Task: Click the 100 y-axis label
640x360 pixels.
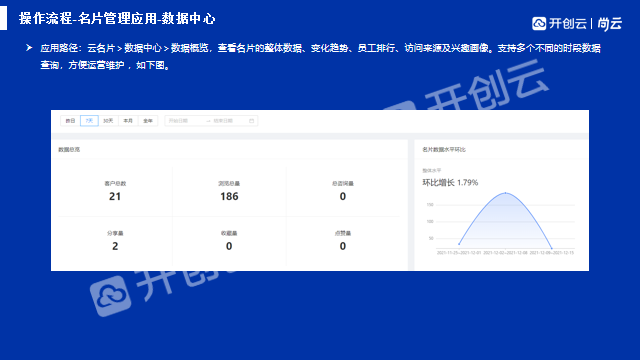Action: tap(430, 222)
